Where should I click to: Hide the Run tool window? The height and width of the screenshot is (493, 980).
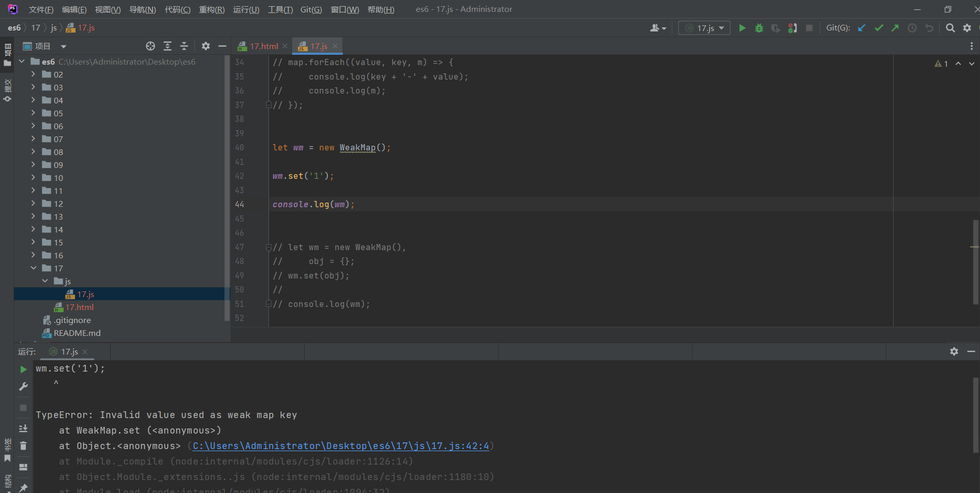pos(971,351)
